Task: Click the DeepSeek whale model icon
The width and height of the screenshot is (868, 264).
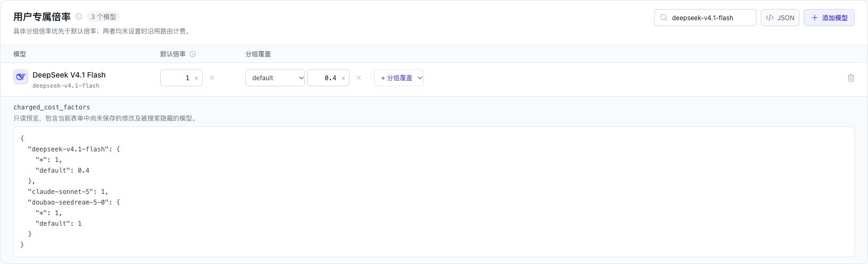Action: click(21, 77)
